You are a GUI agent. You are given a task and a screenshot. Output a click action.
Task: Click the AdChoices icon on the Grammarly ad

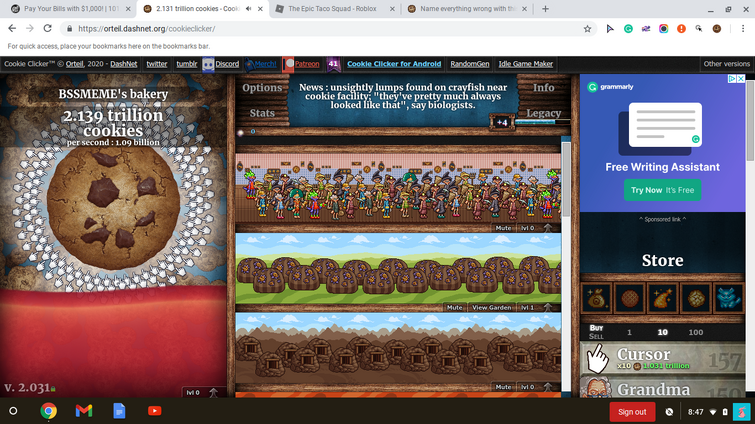pyautogui.click(x=731, y=78)
